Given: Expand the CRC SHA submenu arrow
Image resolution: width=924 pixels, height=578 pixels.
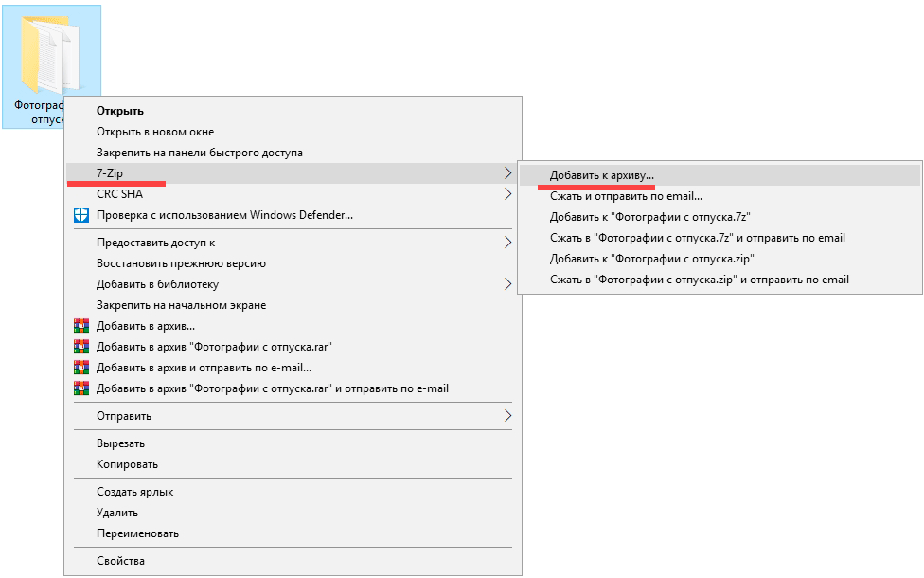Looking at the screenshot, I should tap(507, 194).
